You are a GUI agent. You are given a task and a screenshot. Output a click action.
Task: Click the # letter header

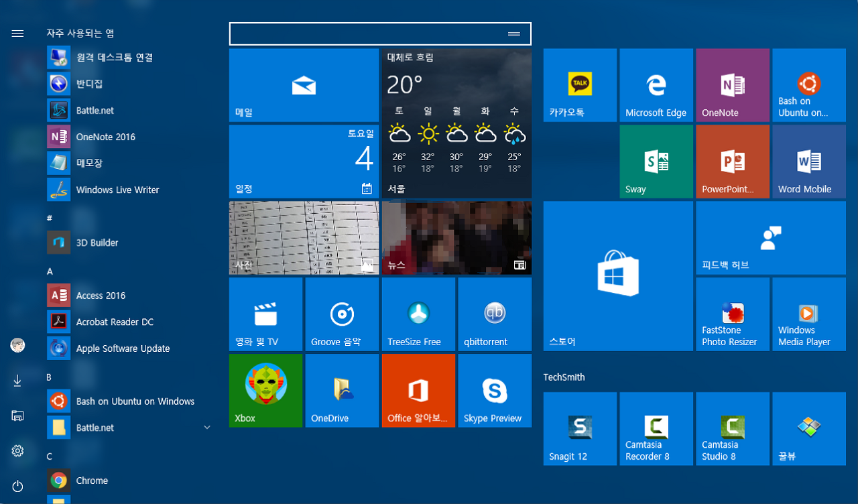point(50,218)
